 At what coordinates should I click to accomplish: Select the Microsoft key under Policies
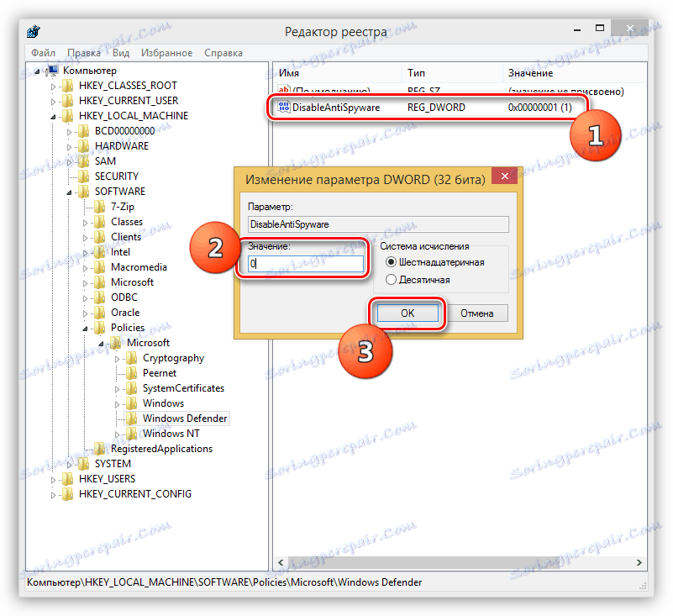pos(148,343)
